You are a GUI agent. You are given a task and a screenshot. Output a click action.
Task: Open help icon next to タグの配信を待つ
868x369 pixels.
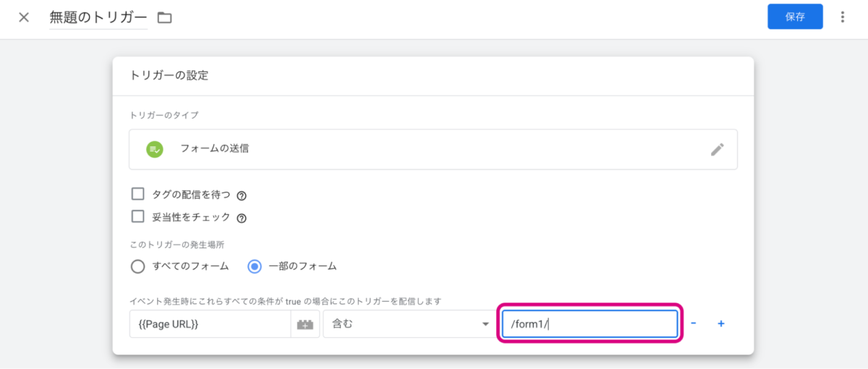coord(242,195)
